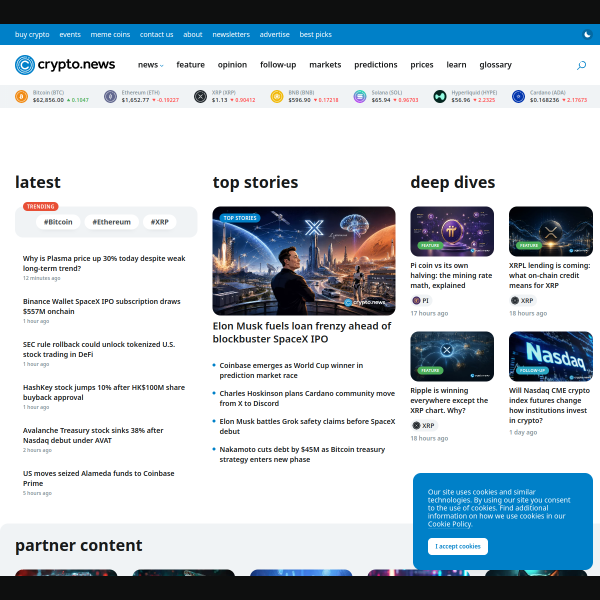Viewport: 600px width, 600px height.
Task: Click Ethereum price $1,652.77 in ticker
Action: pyautogui.click(x=135, y=100)
